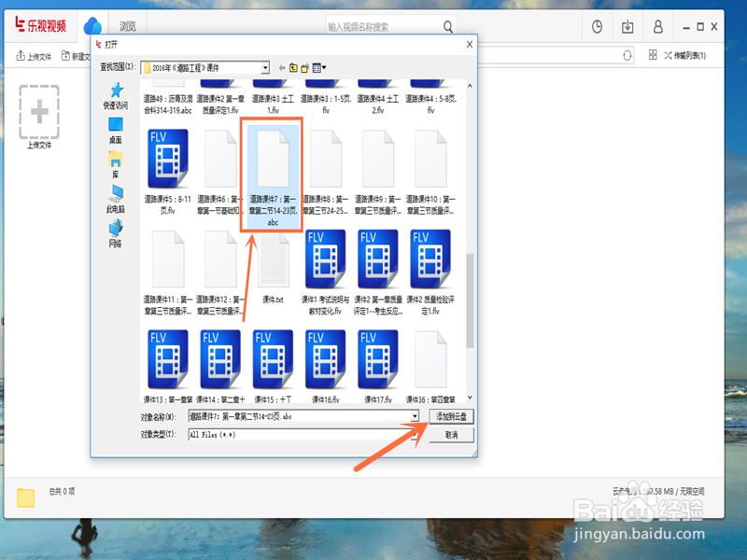Viewport: 747px width, 560px height.
Task: Open play history clock icon
Action: (x=597, y=27)
